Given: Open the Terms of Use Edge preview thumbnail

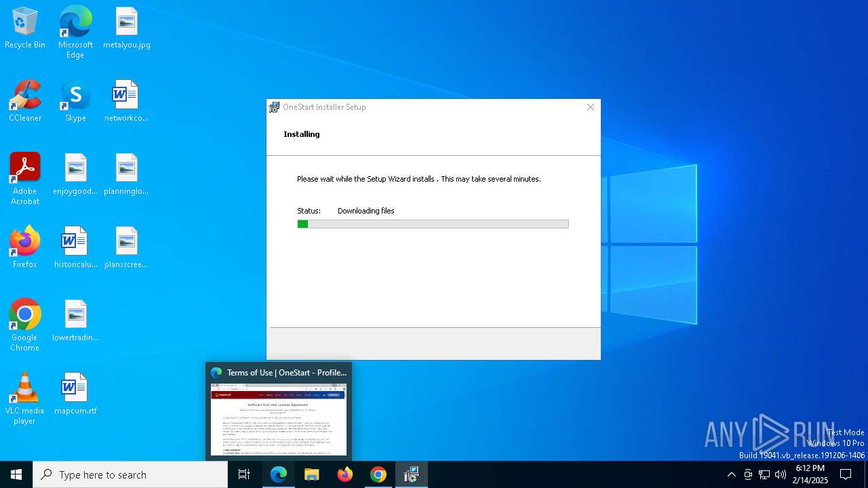Looking at the screenshot, I should point(279,420).
